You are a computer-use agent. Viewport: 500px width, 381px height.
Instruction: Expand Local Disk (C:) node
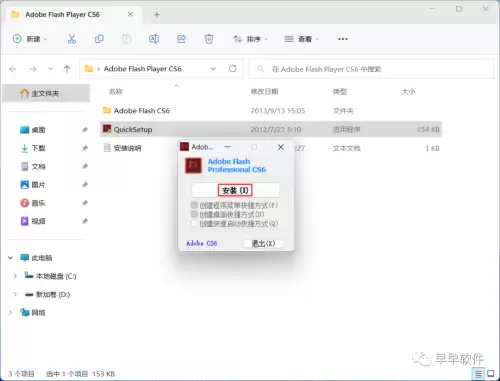pyautogui.click(x=15, y=276)
